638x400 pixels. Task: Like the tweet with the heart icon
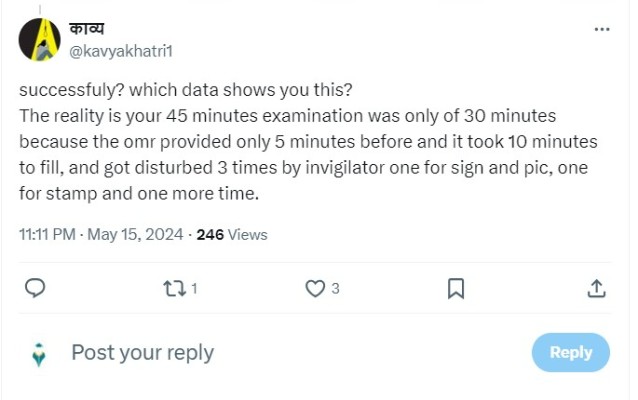click(315, 289)
